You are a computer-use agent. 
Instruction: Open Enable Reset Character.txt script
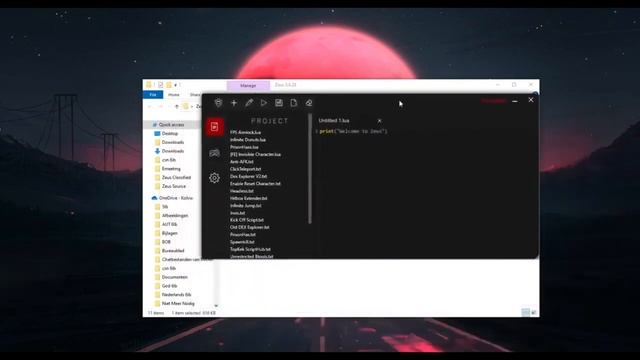tap(256, 184)
